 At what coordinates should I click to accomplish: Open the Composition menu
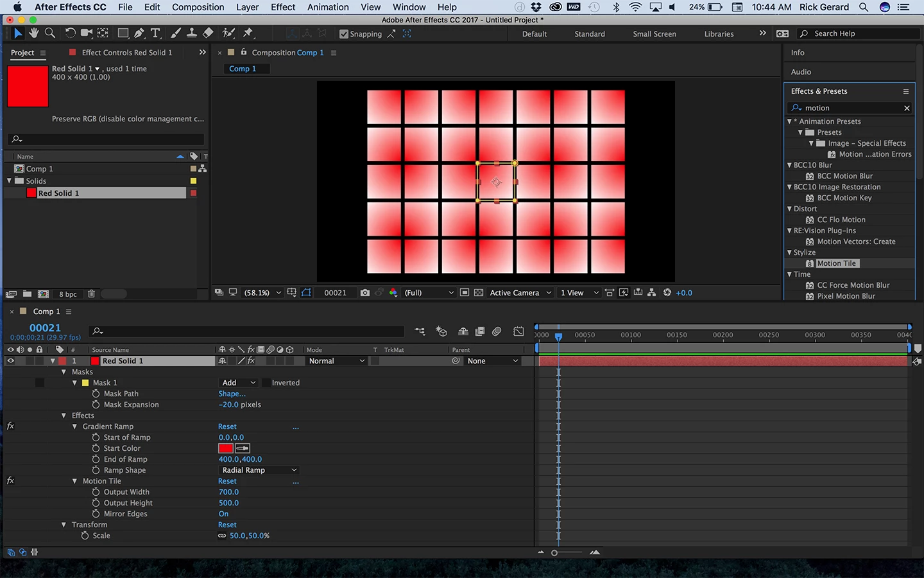[198, 7]
